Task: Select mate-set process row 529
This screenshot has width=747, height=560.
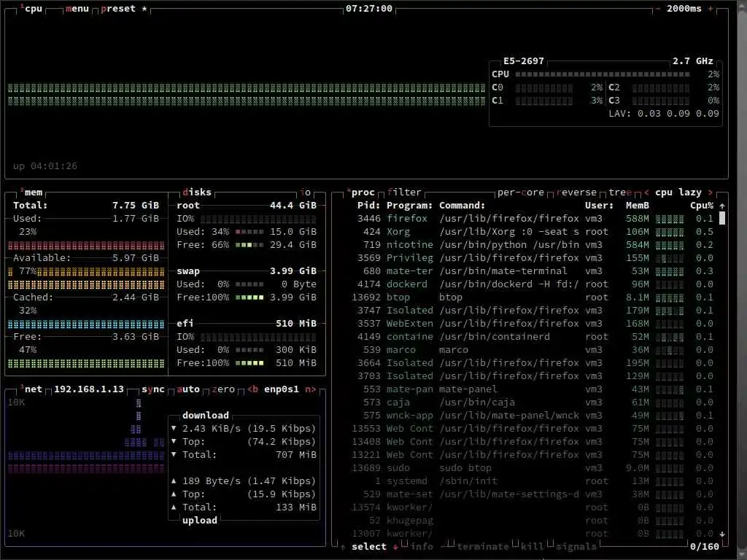Action: [x=525, y=494]
